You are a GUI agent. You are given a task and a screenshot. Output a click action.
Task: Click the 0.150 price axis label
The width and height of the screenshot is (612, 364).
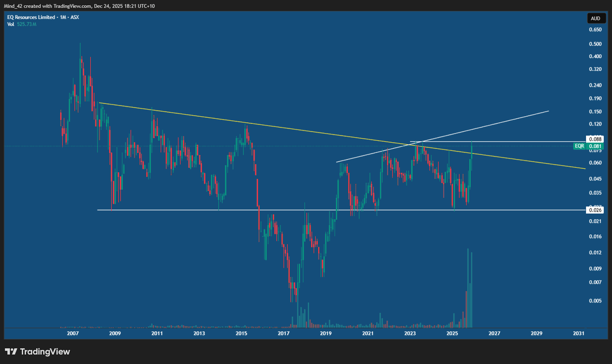click(x=595, y=112)
